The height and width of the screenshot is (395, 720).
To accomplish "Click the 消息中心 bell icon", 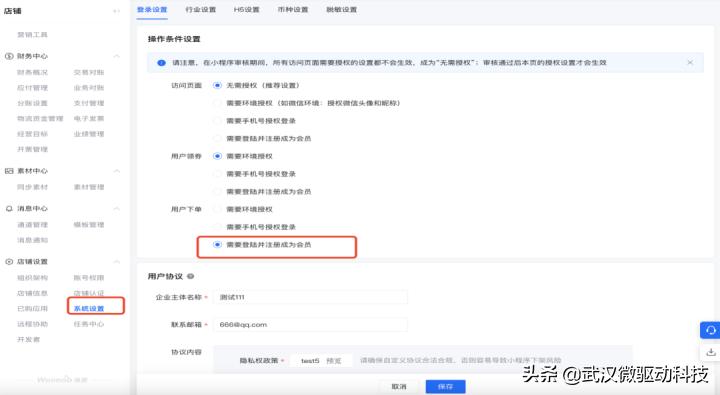I will pyautogui.click(x=9, y=209).
